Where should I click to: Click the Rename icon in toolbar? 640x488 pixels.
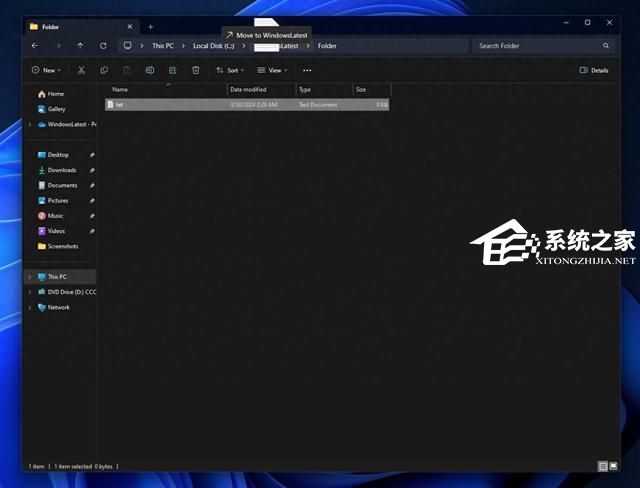pyautogui.click(x=150, y=70)
